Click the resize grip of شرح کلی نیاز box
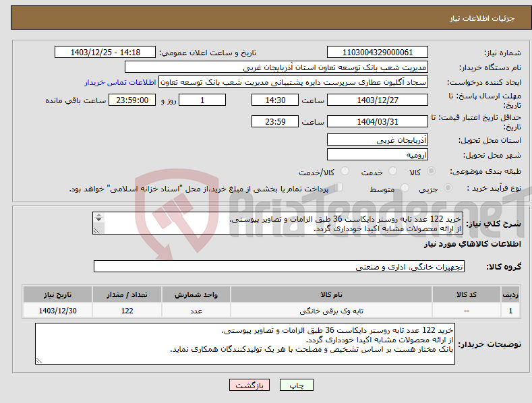 96,230
